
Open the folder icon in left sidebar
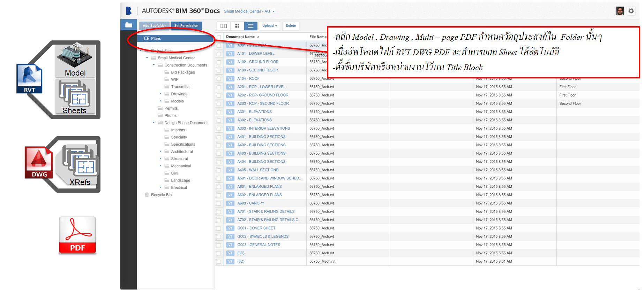click(x=129, y=25)
